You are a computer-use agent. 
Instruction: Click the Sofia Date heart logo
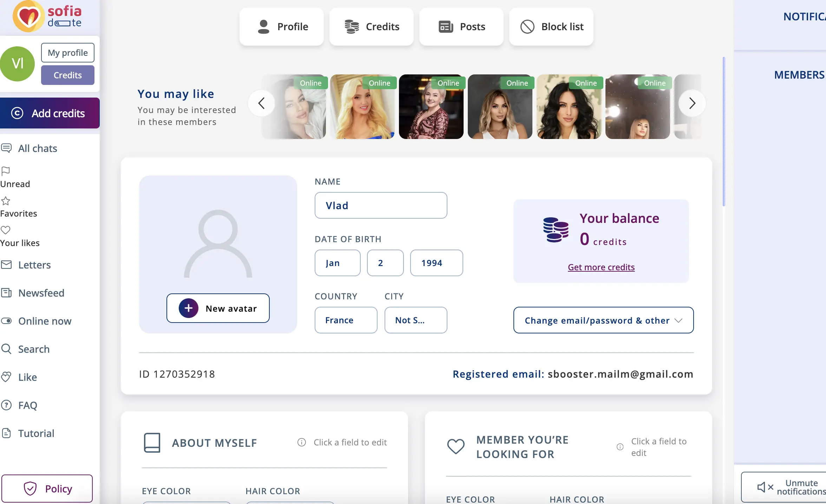point(28,16)
